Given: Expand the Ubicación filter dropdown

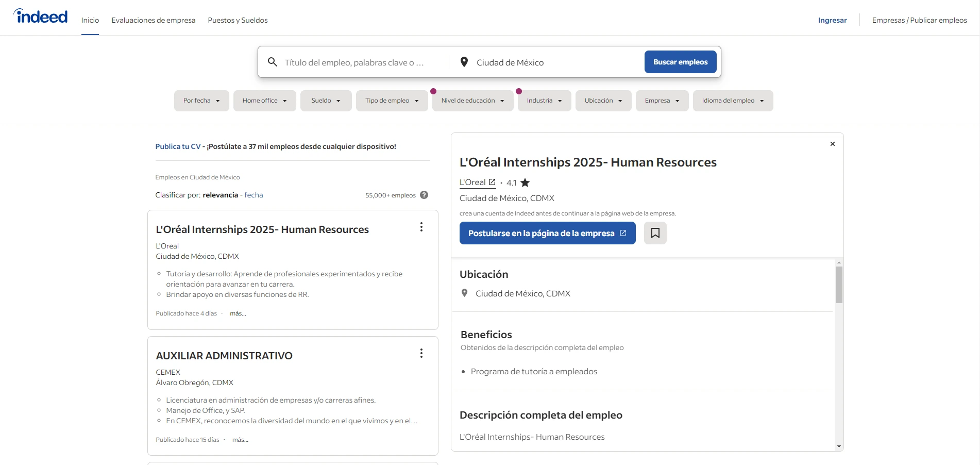Looking at the screenshot, I should click(x=603, y=101).
